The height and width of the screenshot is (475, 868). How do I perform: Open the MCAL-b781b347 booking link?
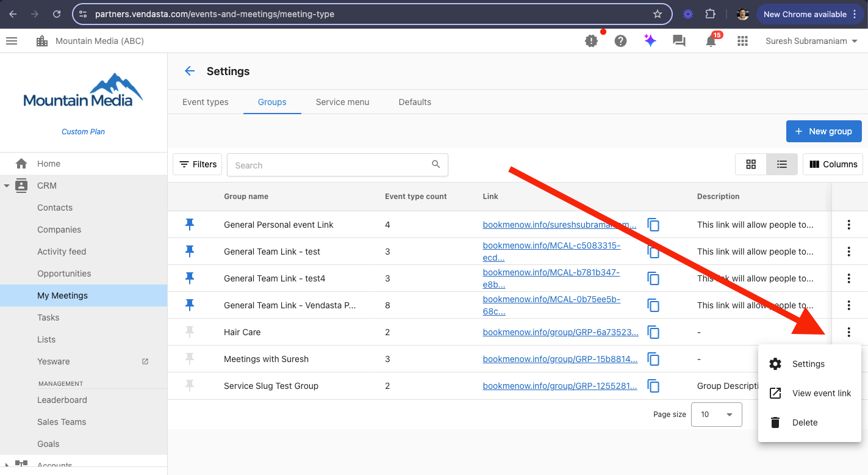click(551, 278)
